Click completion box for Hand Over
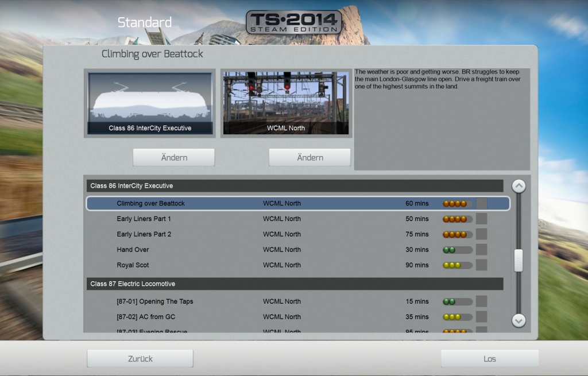588x376 pixels. 482,250
